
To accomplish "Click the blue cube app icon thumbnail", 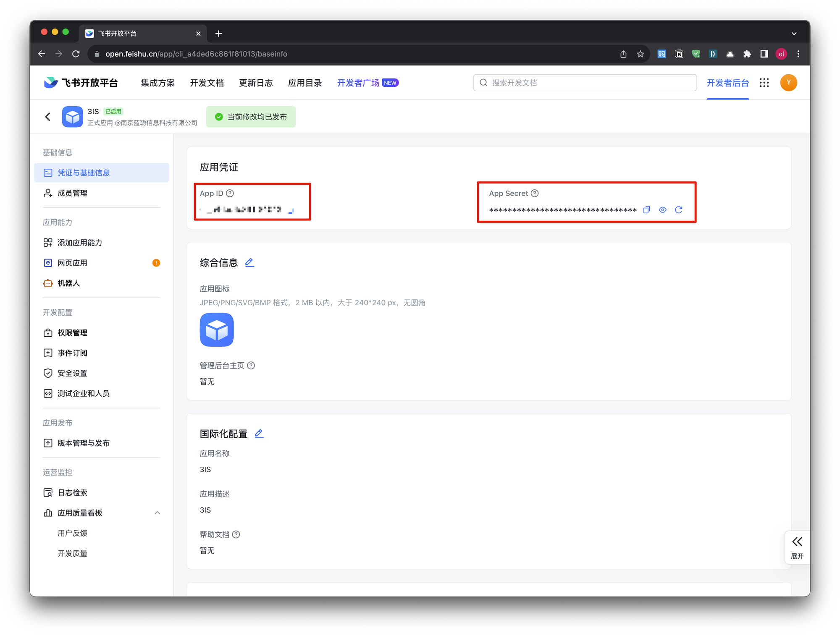I will tap(217, 330).
